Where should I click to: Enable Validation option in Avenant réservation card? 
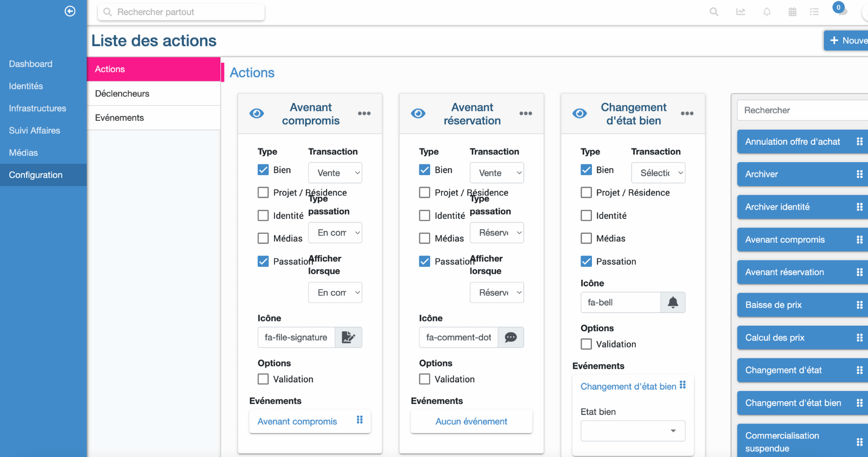coord(425,379)
